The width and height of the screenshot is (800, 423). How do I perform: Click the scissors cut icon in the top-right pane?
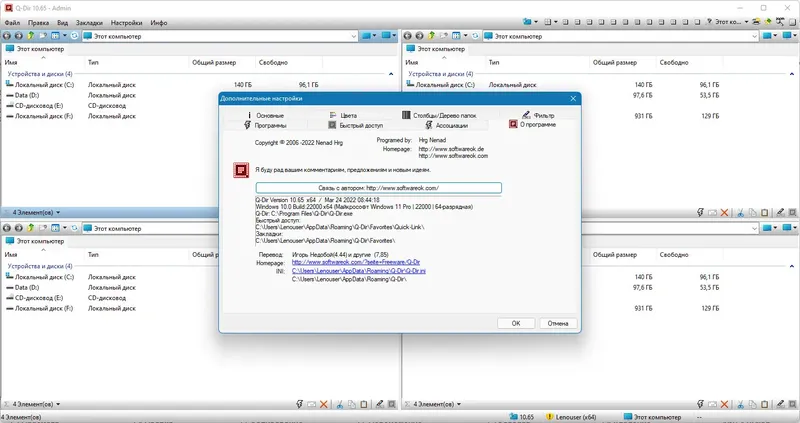click(x=740, y=212)
